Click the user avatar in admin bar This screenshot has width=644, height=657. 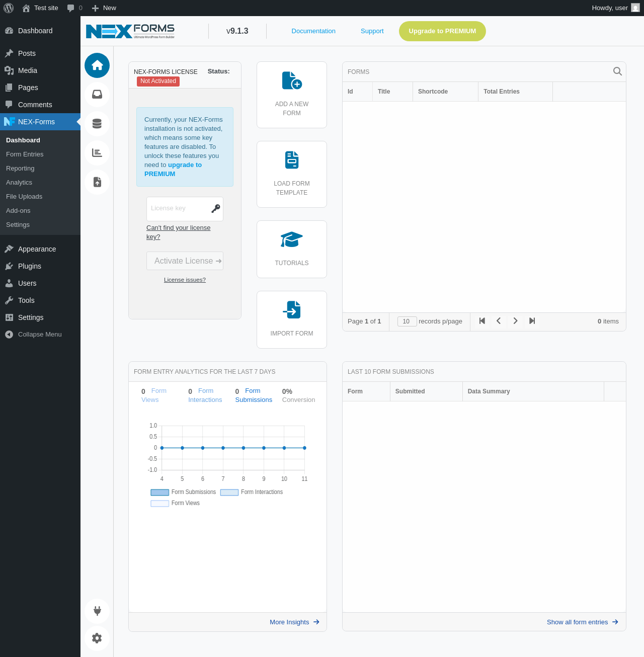point(635,8)
